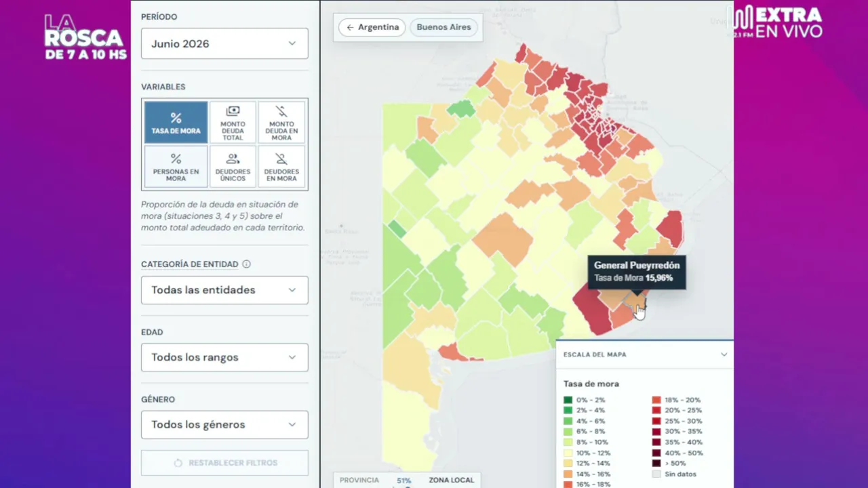
Task: Collapse the Escala del Mapa legend chevron
Action: click(724, 354)
